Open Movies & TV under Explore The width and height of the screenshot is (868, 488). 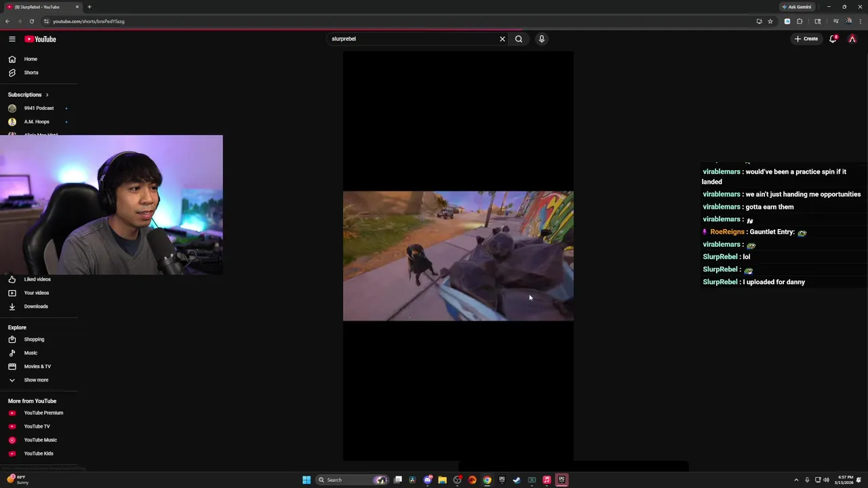[39, 367]
